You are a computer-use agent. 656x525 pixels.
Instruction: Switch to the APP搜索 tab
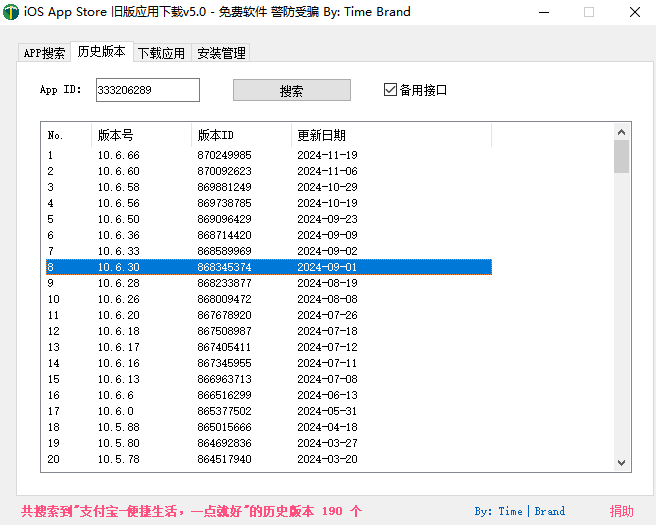tap(44, 53)
